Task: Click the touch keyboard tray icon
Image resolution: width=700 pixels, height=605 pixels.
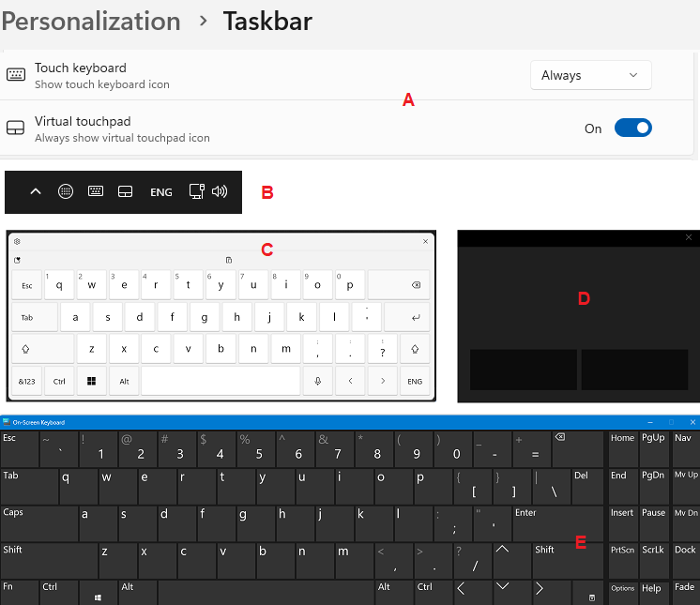Action: pyautogui.click(x=96, y=191)
